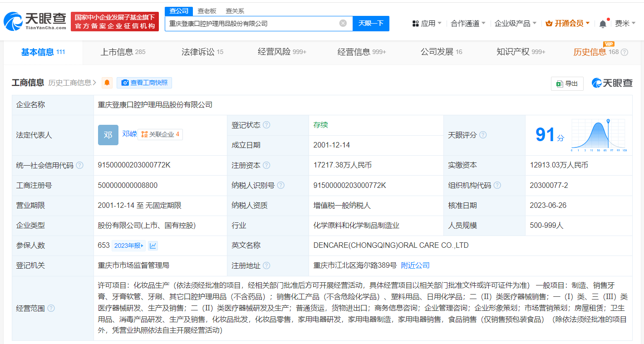Image resolution: width=644 pixels, height=344 pixels.
Task: Click the 天眼一下 search button
Action: tap(371, 23)
